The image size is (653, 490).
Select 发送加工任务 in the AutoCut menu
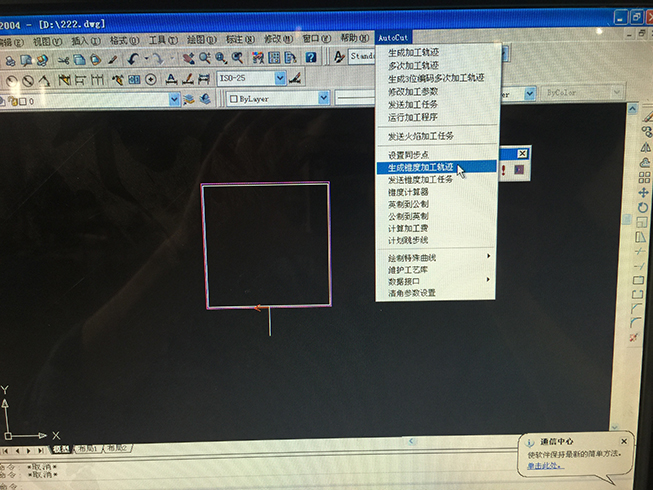coord(413,103)
